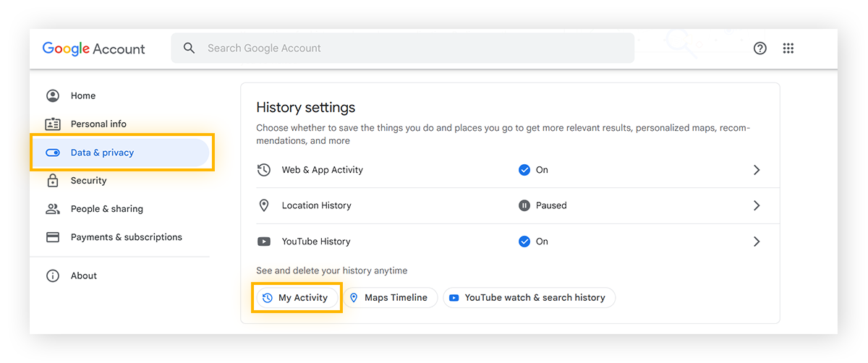The image size is (868, 363).
Task: Click the help question mark icon
Action: [x=759, y=48]
